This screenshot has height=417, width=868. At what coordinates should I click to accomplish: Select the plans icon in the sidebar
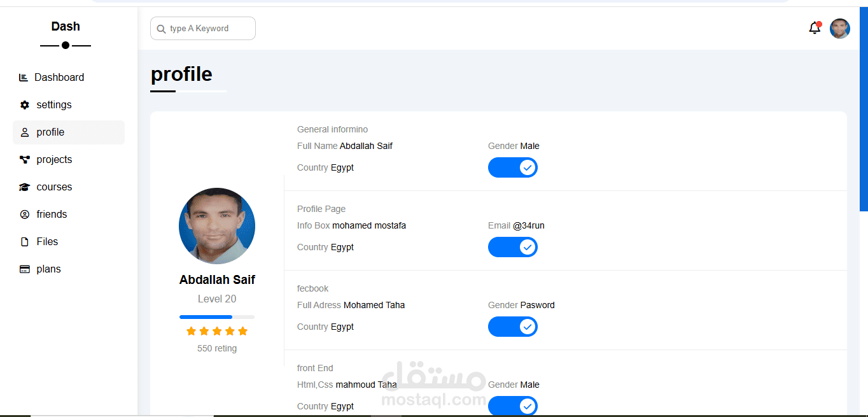pyautogui.click(x=24, y=269)
